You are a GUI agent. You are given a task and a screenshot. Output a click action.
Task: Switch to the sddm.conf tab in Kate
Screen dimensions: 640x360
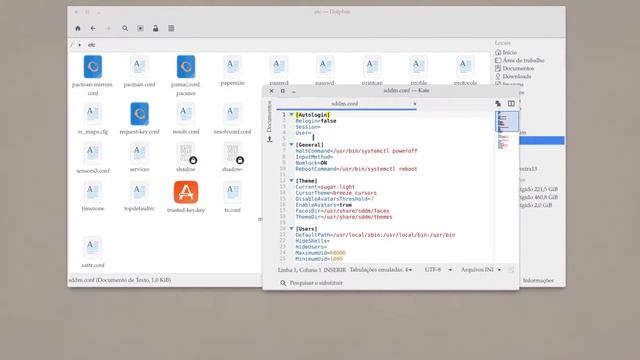pyautogui.click(x=345, y=104)
